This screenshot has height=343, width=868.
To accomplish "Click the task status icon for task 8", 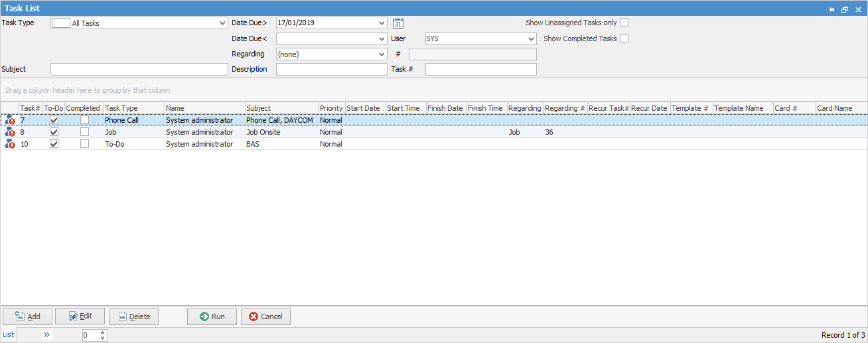I will (9, 133).
